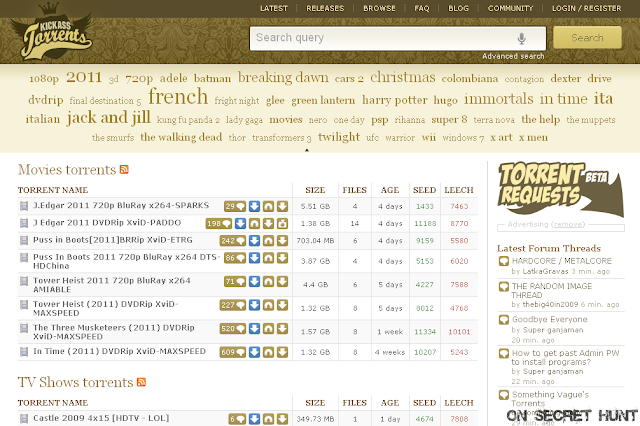Open the 71 comments badge for Tower Heist 720p
The height and width of the screenshot is (426, 640).
(235, 282)
